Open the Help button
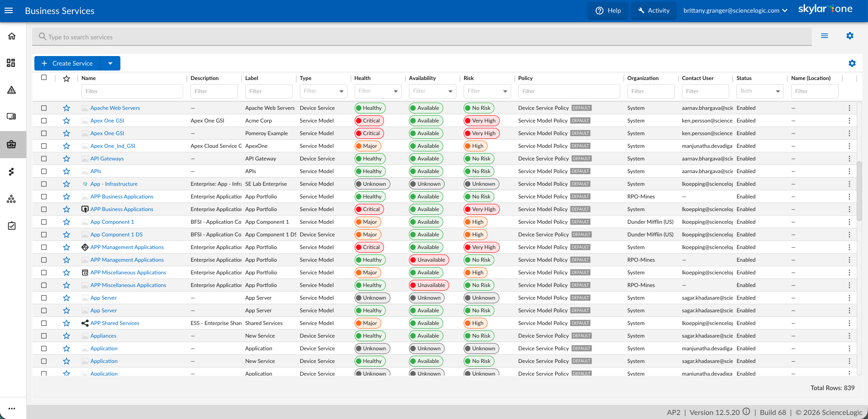The height and width of the screenshot is (419, 868). (x=608, y=10)
